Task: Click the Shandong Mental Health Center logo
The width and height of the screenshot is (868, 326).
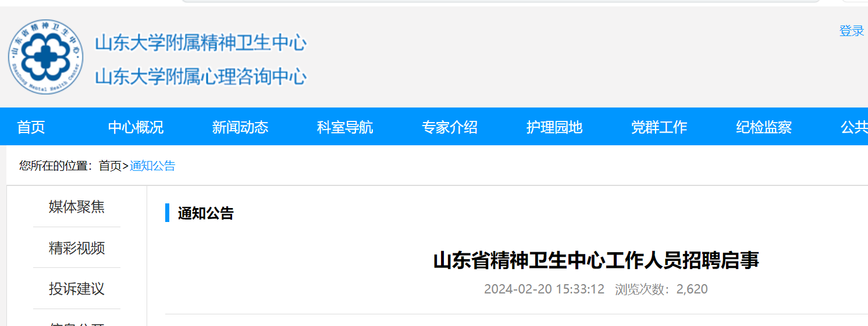Action: (46, 57)
